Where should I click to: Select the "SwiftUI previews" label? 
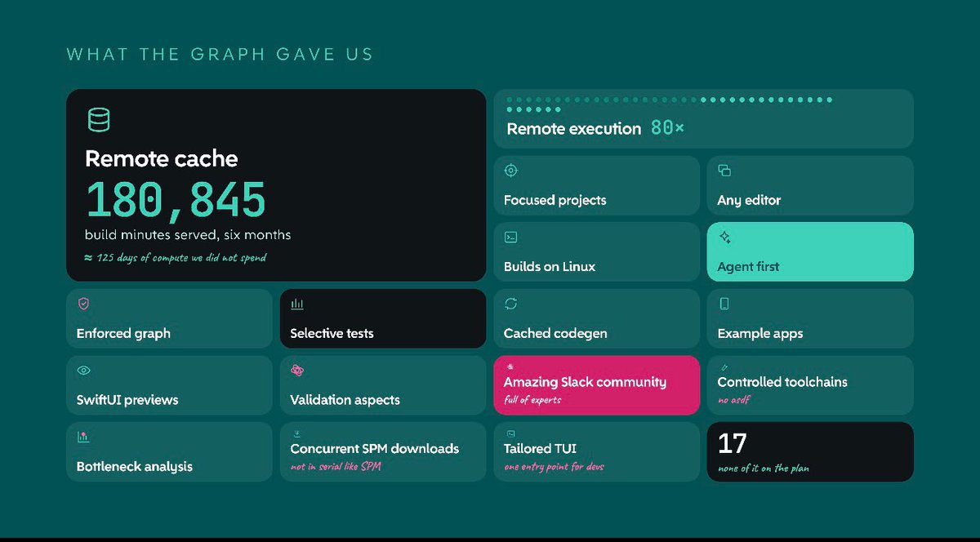point(127,400)
